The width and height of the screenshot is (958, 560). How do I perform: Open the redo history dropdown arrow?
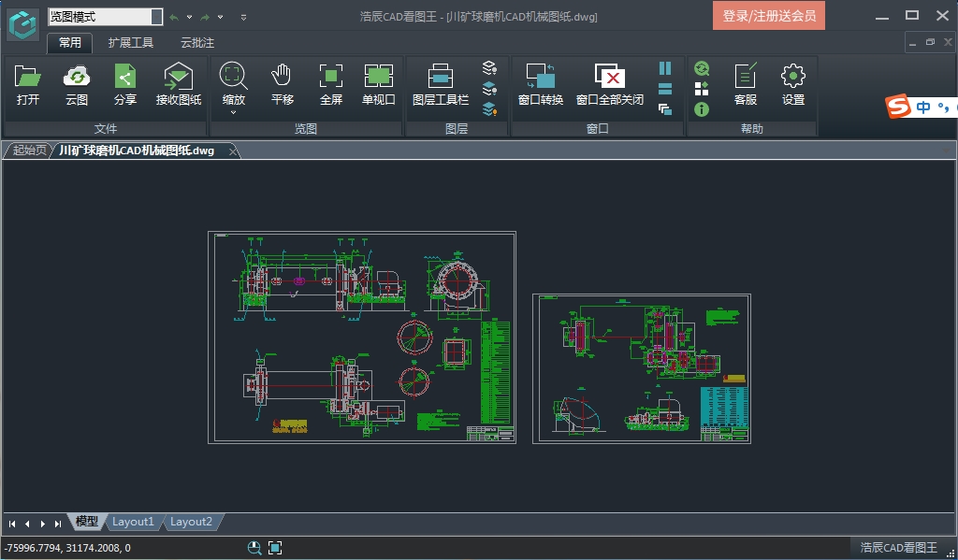tap(221, 17)
